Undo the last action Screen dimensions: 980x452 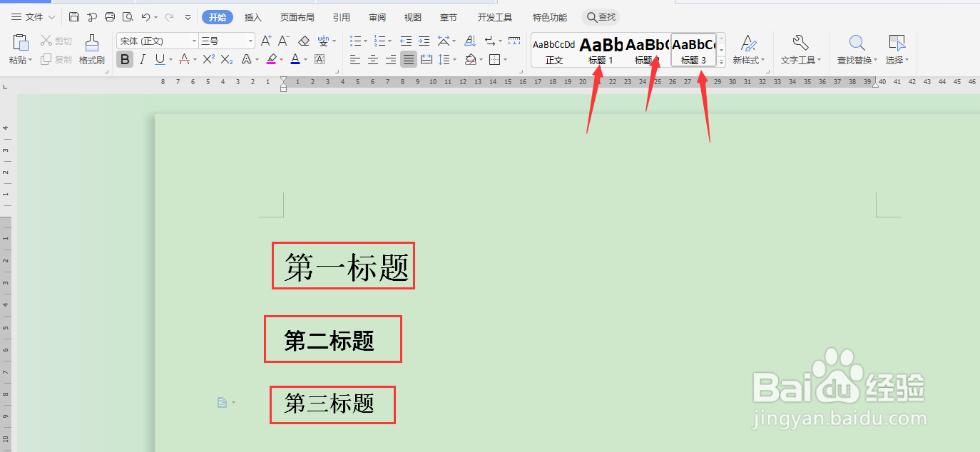(x=146, y=17)
